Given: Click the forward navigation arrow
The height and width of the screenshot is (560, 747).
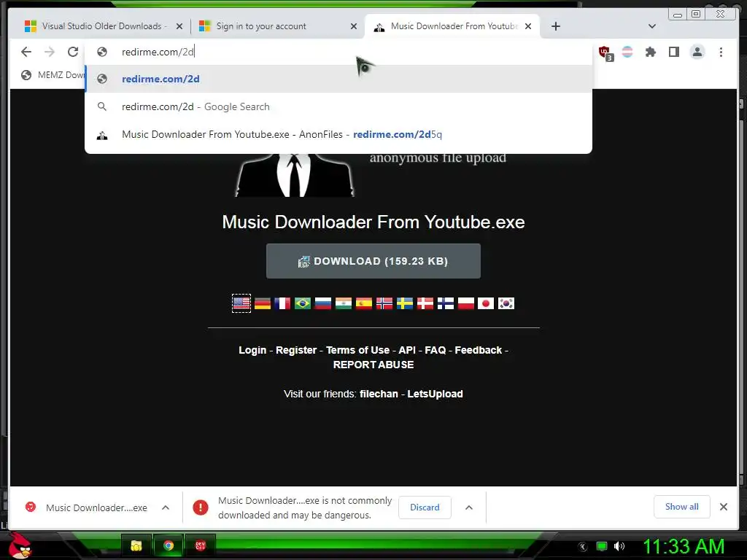Looking at the screenshot, I should (50, 52).
